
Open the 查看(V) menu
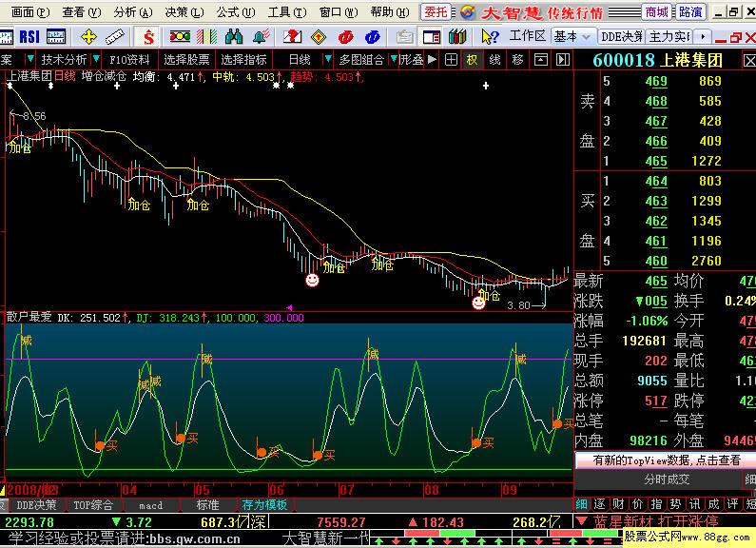(82, 12)
